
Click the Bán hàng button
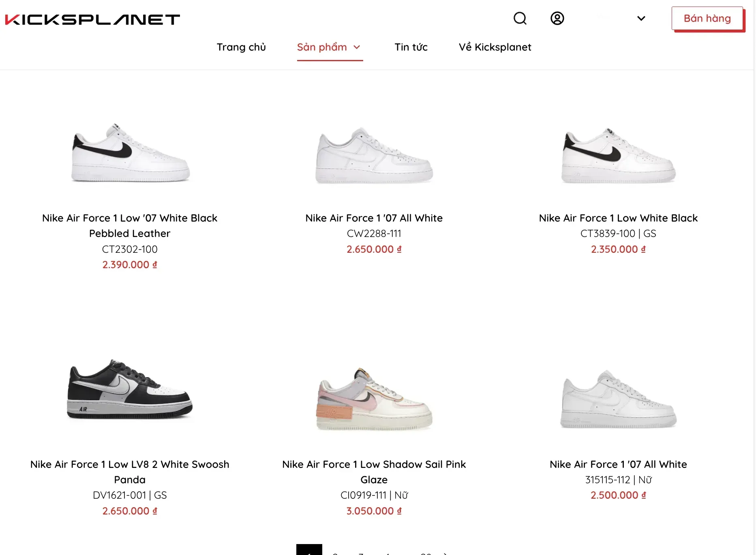click(x=707, y=18)
